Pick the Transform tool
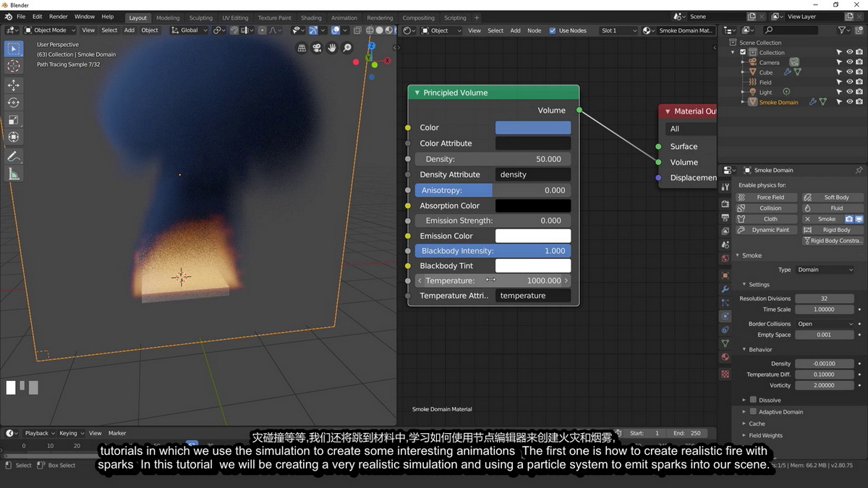The image size is (868, 488). tap(14, 137)
